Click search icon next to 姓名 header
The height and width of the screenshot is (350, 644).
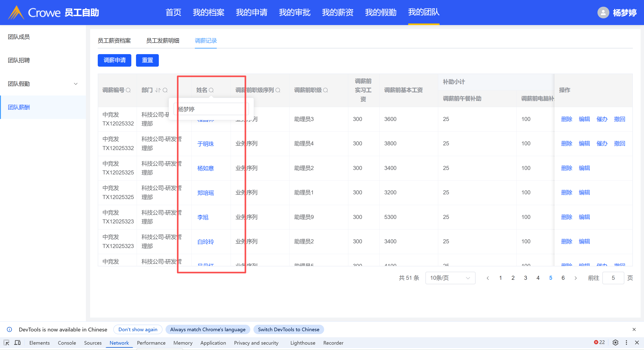(211, 90)
